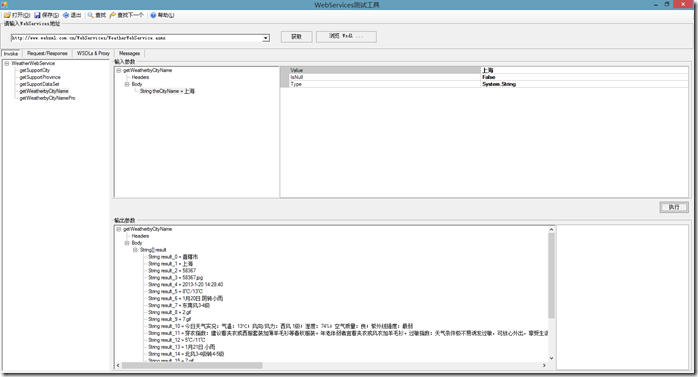Click the 浏览 Wsdl browse button
698x377 pixels.
[x=346, y=36]
